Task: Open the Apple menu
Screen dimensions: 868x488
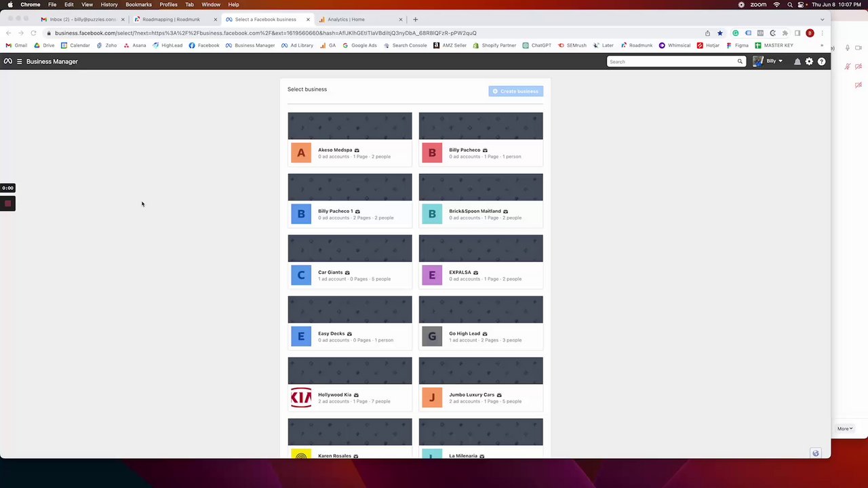Action: (10, 5)
